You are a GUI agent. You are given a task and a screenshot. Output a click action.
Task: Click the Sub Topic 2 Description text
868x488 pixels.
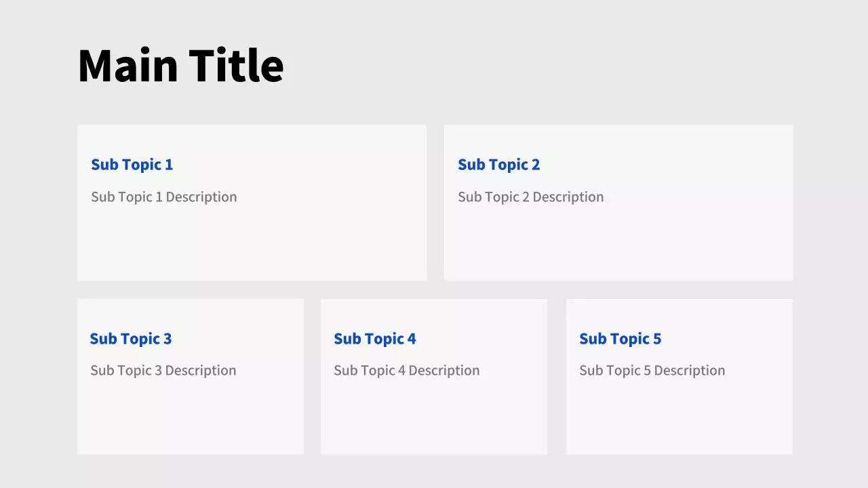[x=531, y=197]
